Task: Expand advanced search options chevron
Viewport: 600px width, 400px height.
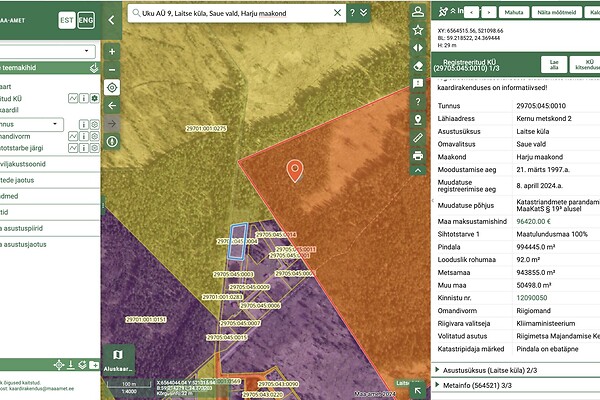Action: pyautogui.click(x=366, y=14)
